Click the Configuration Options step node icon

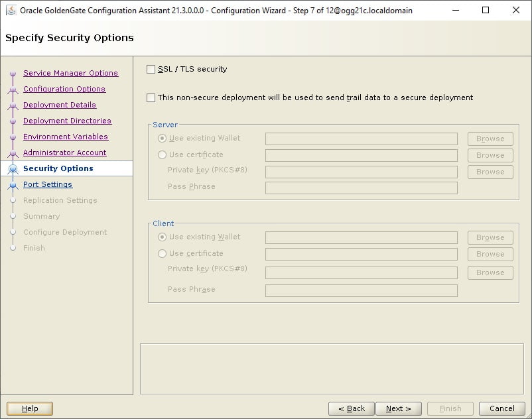(x=13, y=90)
